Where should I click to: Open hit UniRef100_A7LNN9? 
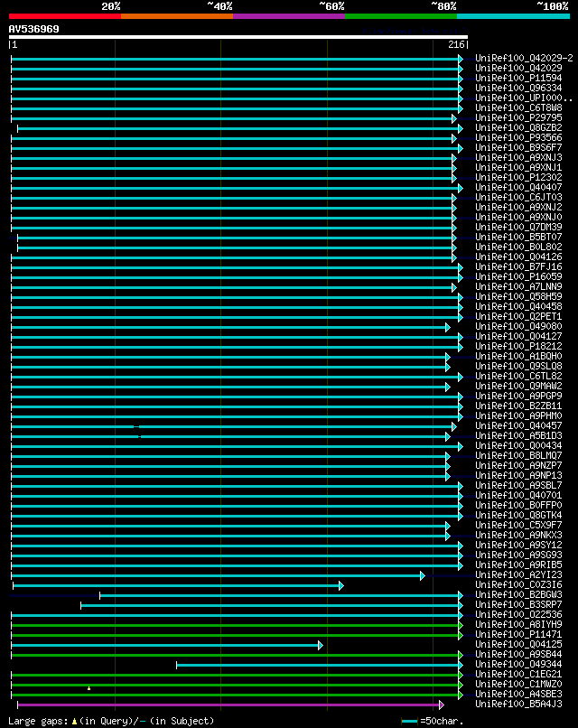(518, 286)
